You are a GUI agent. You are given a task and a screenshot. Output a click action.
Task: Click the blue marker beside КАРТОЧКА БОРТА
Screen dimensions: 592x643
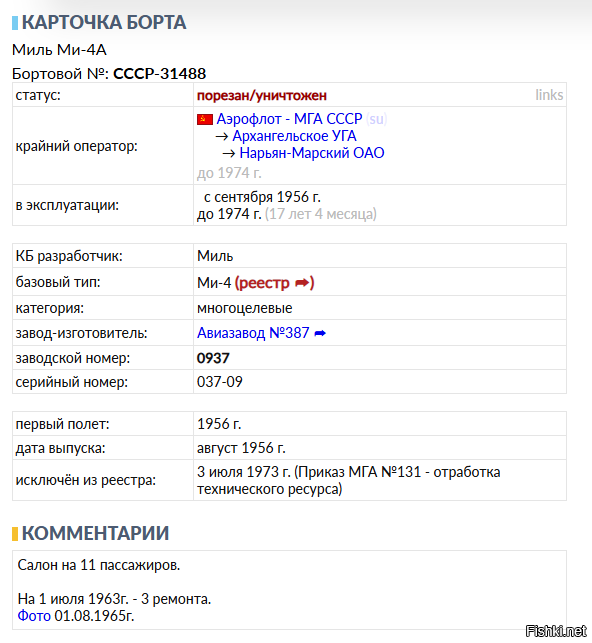(15, 23)
